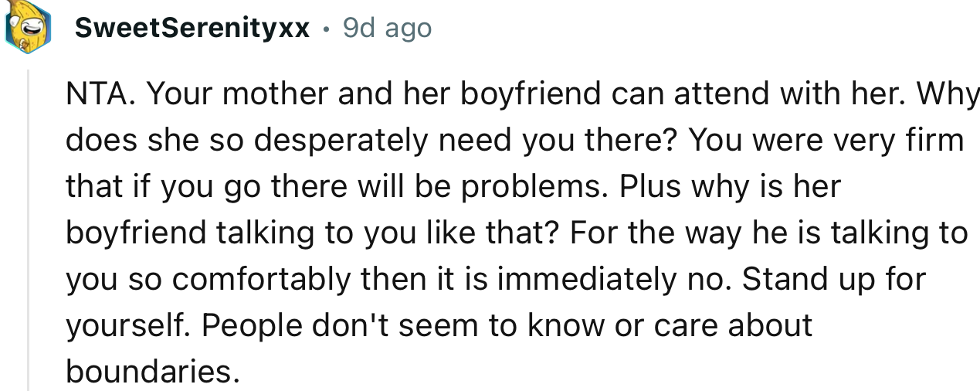This screenshot has height=391, width=980.
Task: Click the word "boundaries" on the last line
Action: (148, 372)
